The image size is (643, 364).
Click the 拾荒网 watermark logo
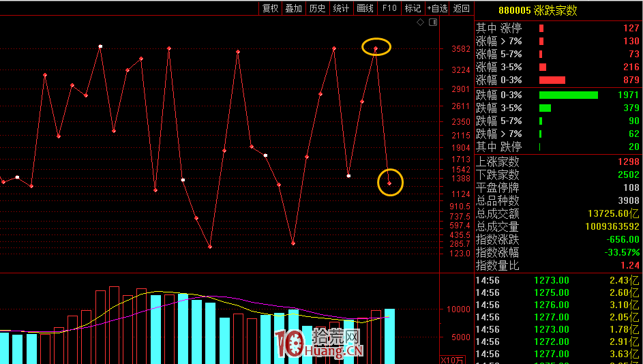pyautogui.click(x=318, y=343)
